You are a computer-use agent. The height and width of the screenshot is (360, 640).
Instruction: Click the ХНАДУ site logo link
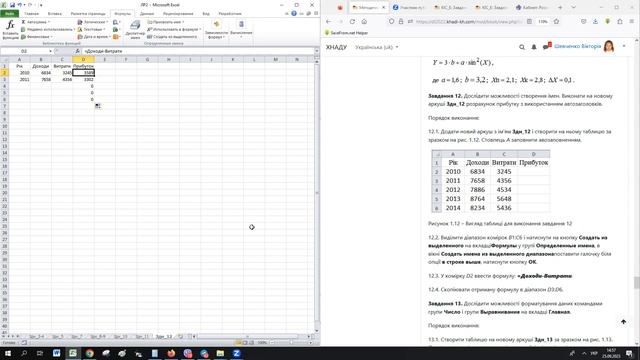[336, 47]
